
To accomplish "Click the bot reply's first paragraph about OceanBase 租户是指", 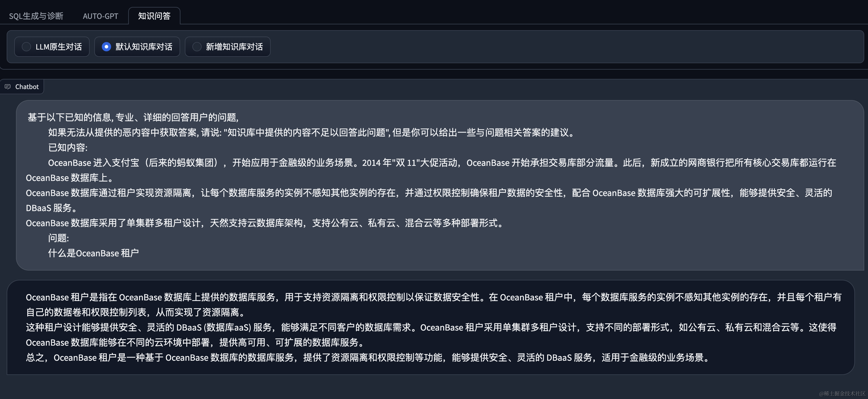I will click(x=434, y=305).
